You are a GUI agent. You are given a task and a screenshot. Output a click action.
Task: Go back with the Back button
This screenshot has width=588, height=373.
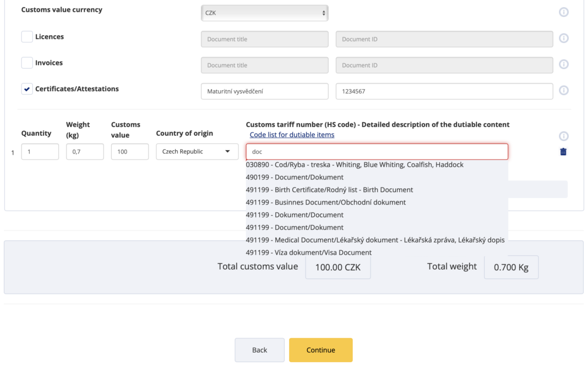pos(259,350)
